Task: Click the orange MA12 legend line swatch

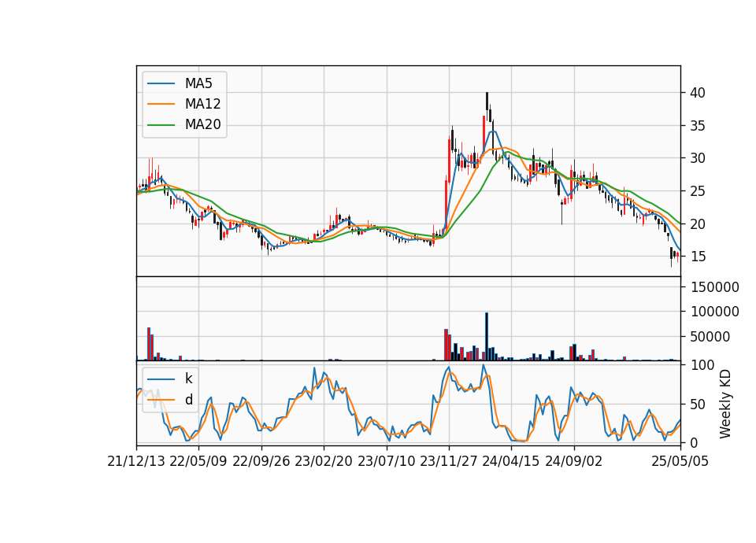Action: [161, 104]
